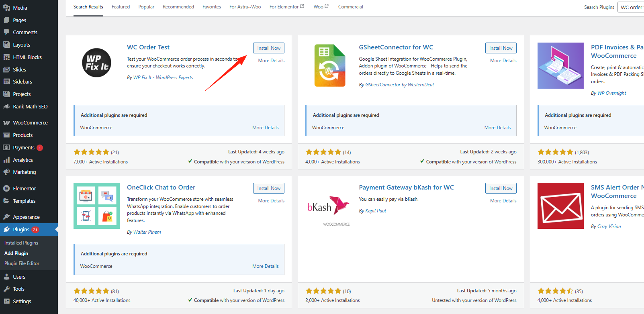Click the PDF Invoices plugin thumbnail

tap(560, 65)
